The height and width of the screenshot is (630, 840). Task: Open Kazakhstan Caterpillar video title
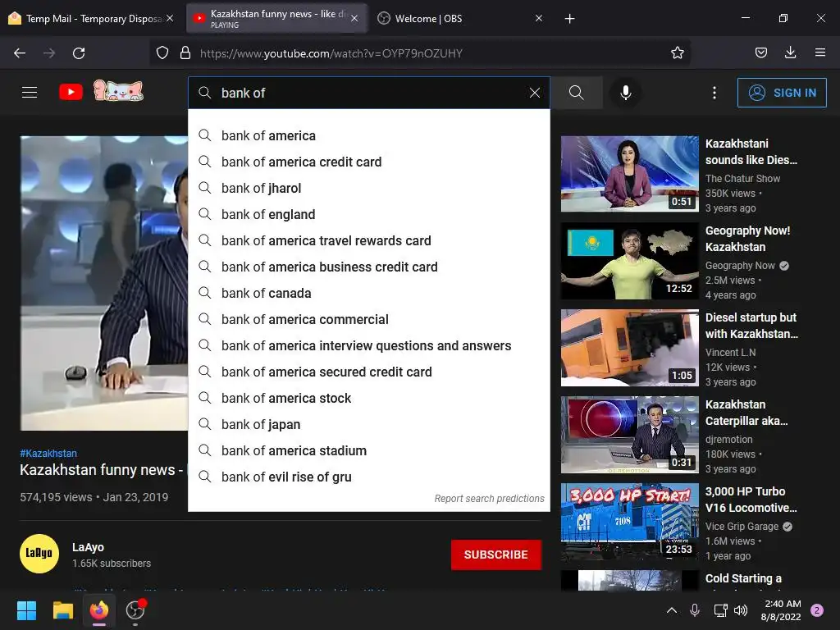coord(746,413)
